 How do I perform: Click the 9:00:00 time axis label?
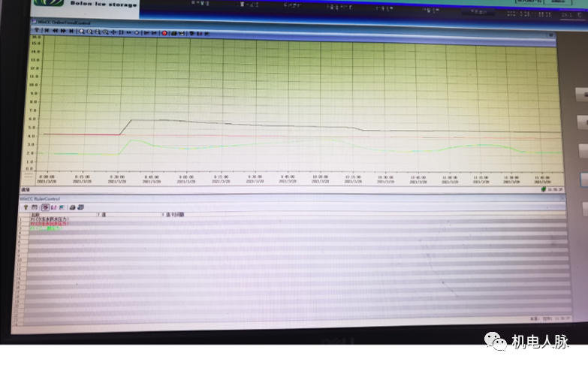pos(185,179)
